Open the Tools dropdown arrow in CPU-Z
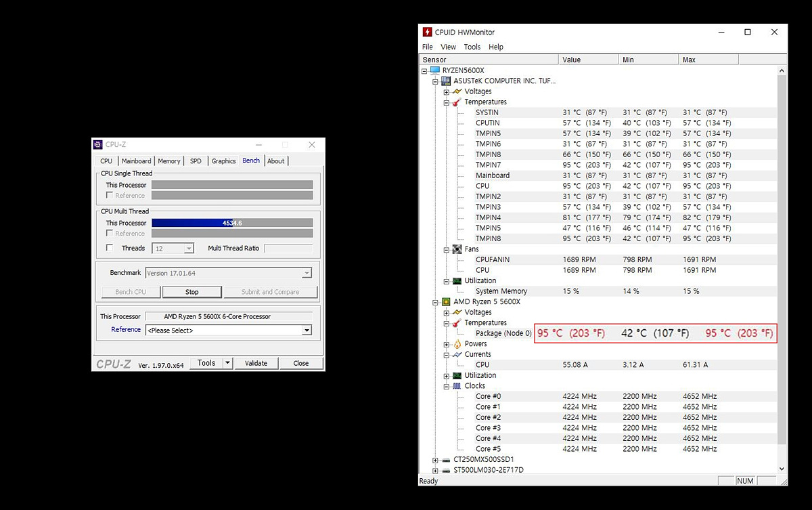 tap(227, 363)
